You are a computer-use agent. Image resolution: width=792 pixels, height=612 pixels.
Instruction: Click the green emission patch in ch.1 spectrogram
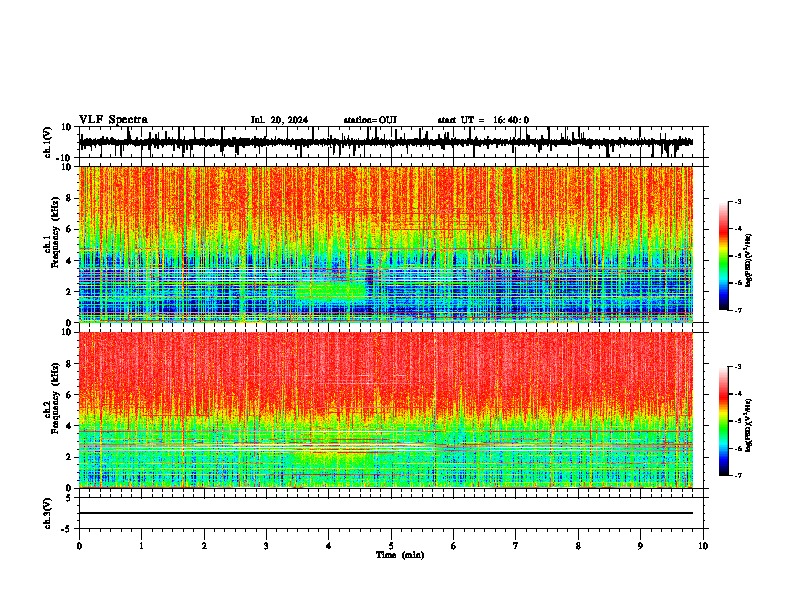click(x=331, y=290)
